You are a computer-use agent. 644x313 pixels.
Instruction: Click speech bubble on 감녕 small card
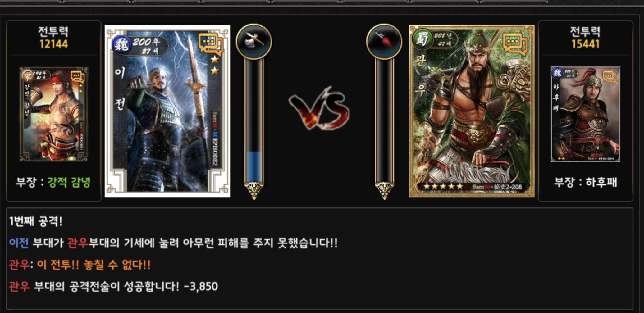click(x=77, y=76)
